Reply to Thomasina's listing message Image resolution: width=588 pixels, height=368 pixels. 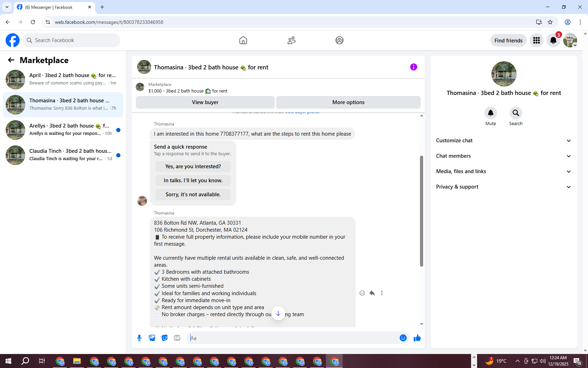point(372,293)
